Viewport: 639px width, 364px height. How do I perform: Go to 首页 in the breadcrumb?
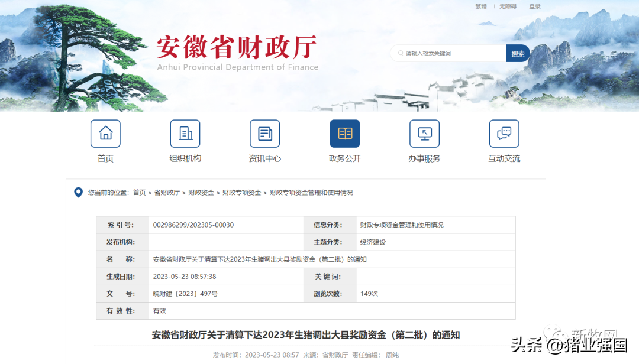click(x=139, y=193)
